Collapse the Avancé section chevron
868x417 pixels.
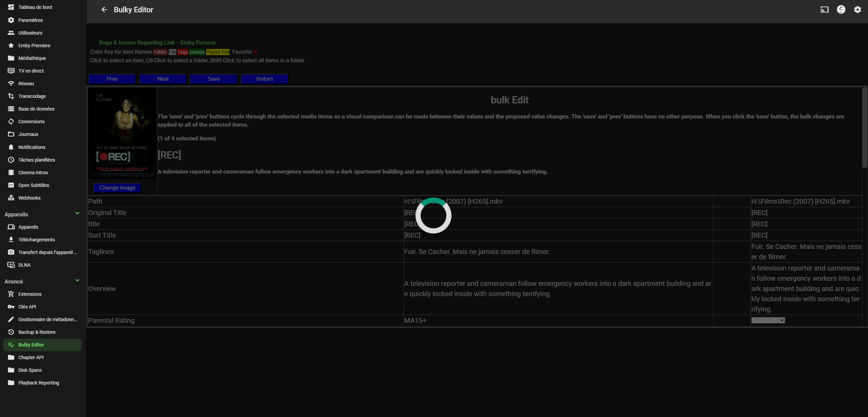77,280
